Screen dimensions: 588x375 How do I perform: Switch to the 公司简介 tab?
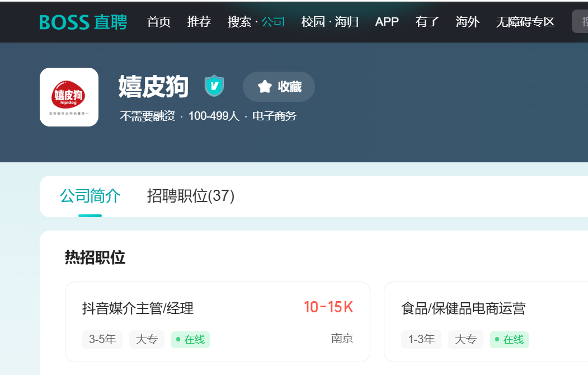(90, 196)
